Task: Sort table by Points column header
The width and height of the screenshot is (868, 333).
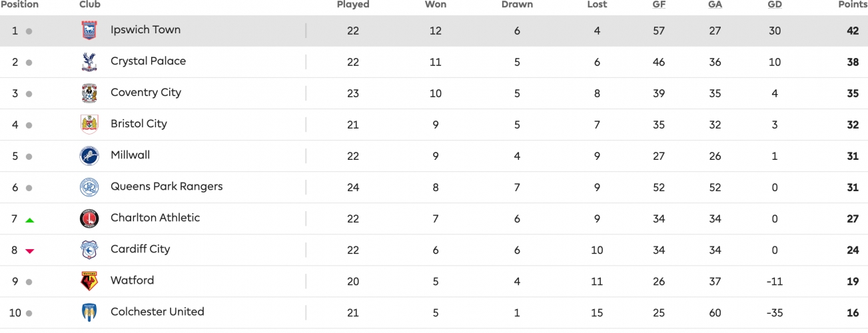Action: pyautogui.click(x=853, y=5)
